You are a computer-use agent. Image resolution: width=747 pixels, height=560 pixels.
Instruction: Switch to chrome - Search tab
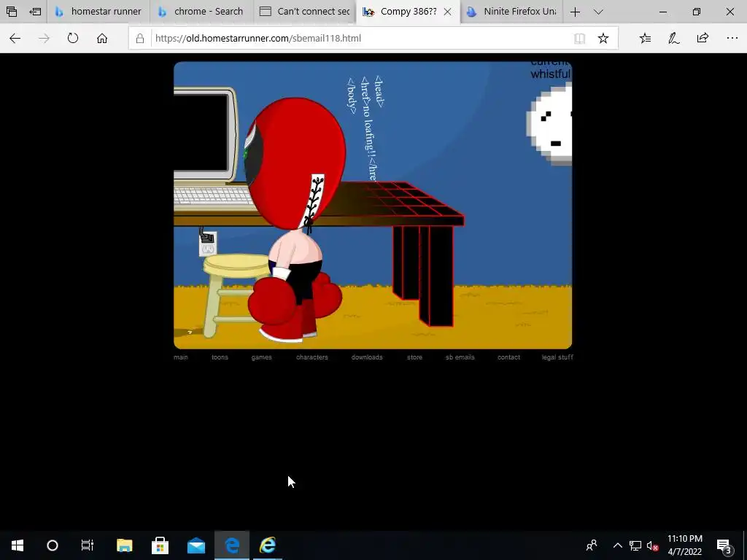(x=202, y=12)
